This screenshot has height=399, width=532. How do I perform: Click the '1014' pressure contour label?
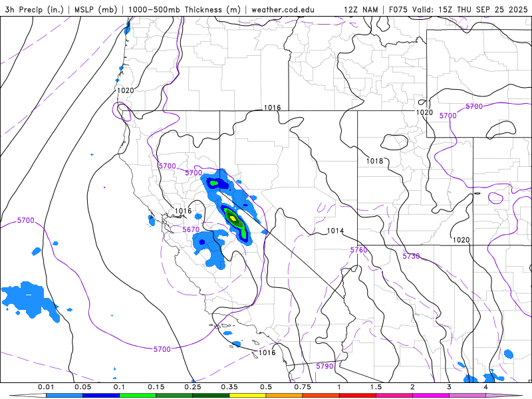pos(335,231)
